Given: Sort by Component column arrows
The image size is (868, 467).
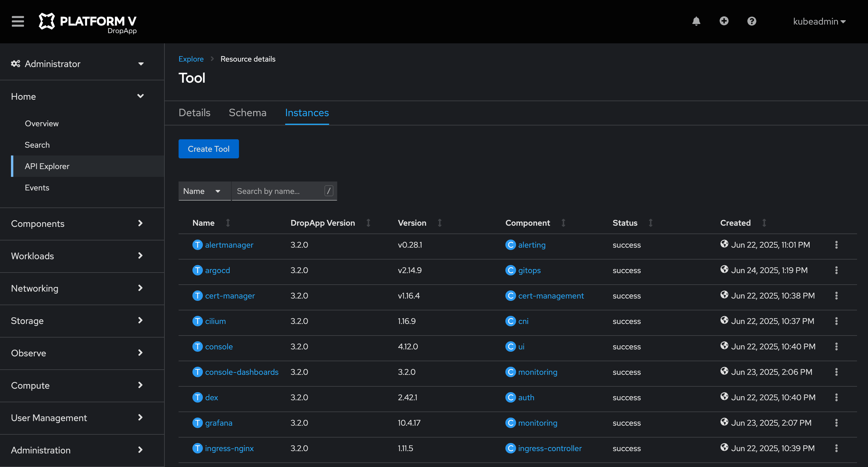Looking at the screenshot, I should [563, 223].
